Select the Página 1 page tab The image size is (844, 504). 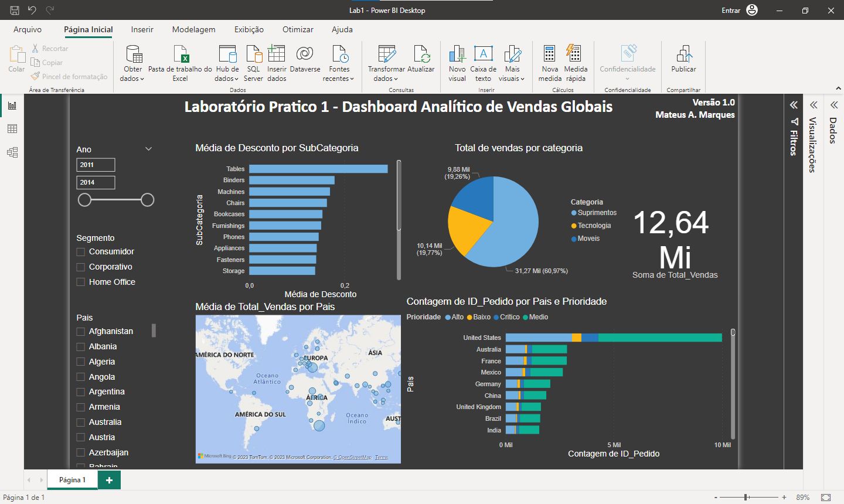(x=72, y=480)
